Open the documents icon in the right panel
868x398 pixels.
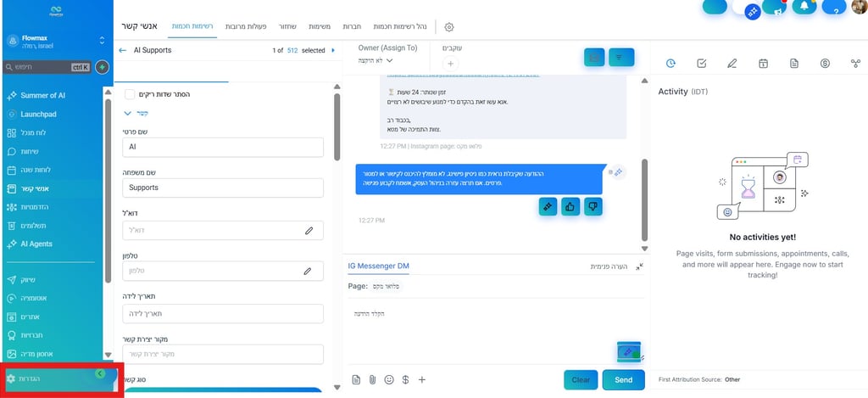(794, 63)
